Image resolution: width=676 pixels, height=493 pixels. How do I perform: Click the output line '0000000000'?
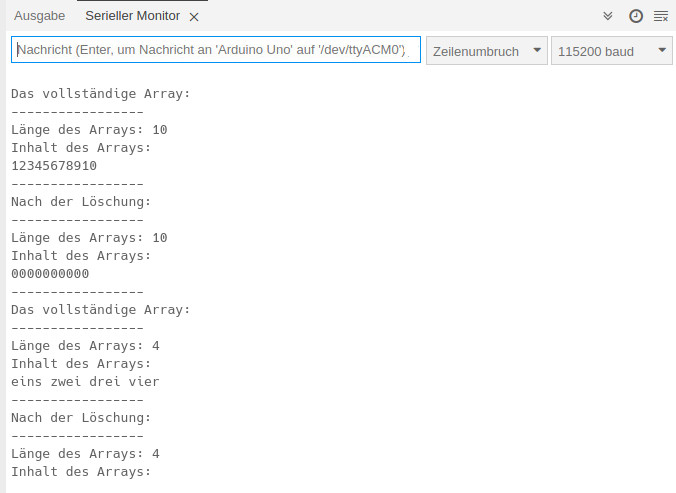pyautogui.click(x=50, y=274)
